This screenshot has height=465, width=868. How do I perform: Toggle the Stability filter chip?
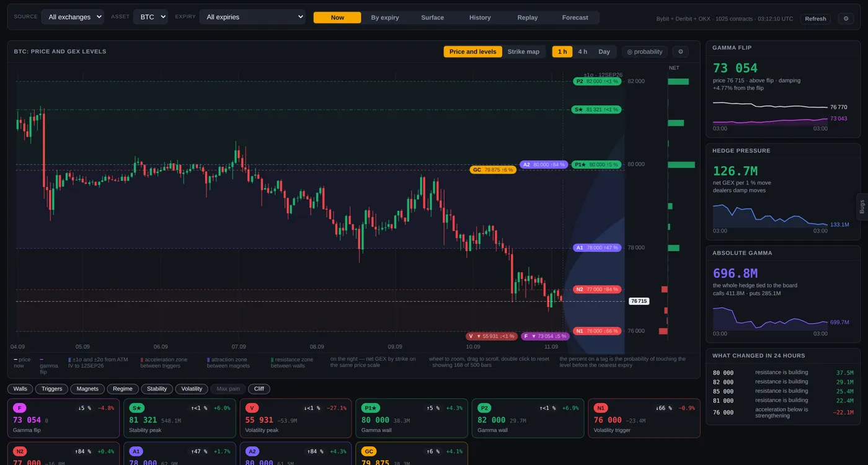157,389
